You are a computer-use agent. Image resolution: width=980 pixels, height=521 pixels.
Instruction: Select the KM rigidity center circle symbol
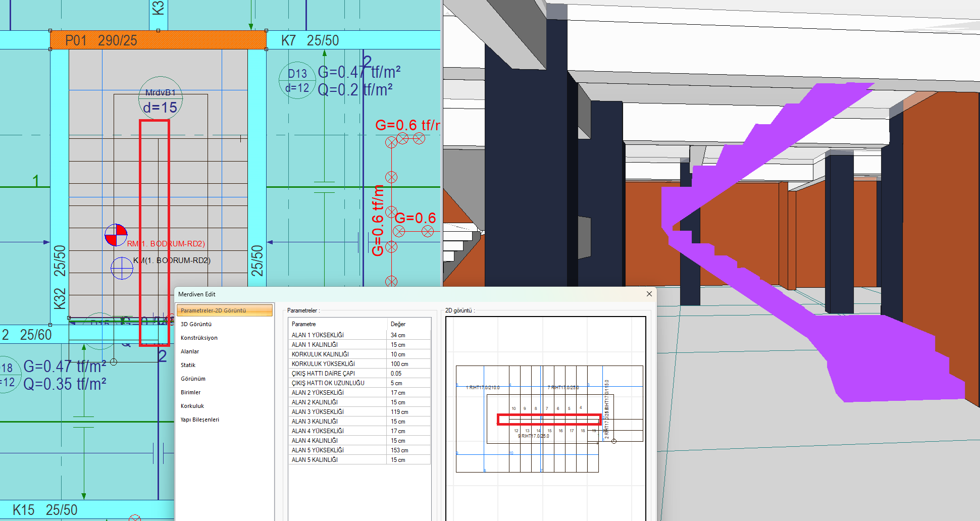122,268
